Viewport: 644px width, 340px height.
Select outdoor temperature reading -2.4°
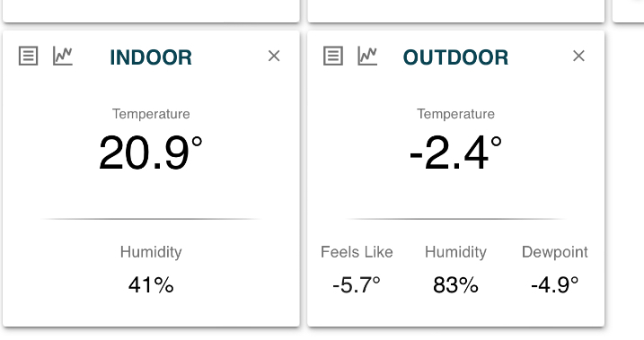(x=455, y=153)
